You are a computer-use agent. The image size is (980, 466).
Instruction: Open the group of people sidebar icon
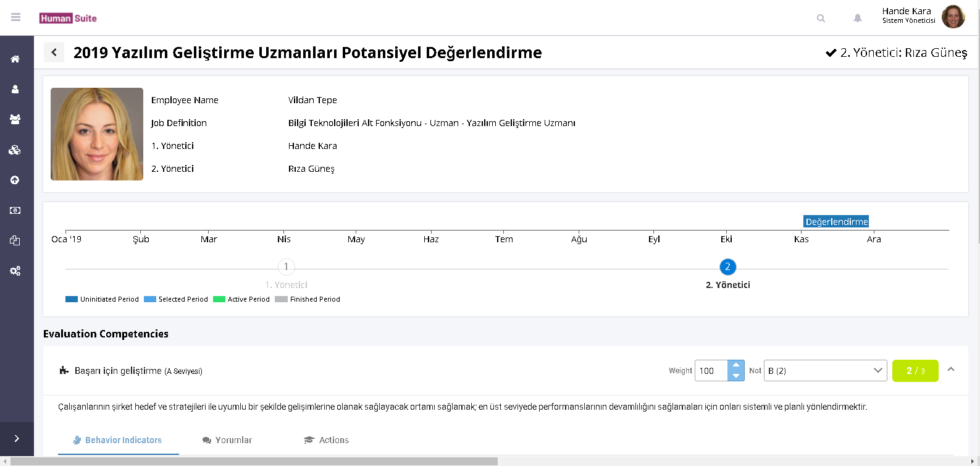(15, 119)
